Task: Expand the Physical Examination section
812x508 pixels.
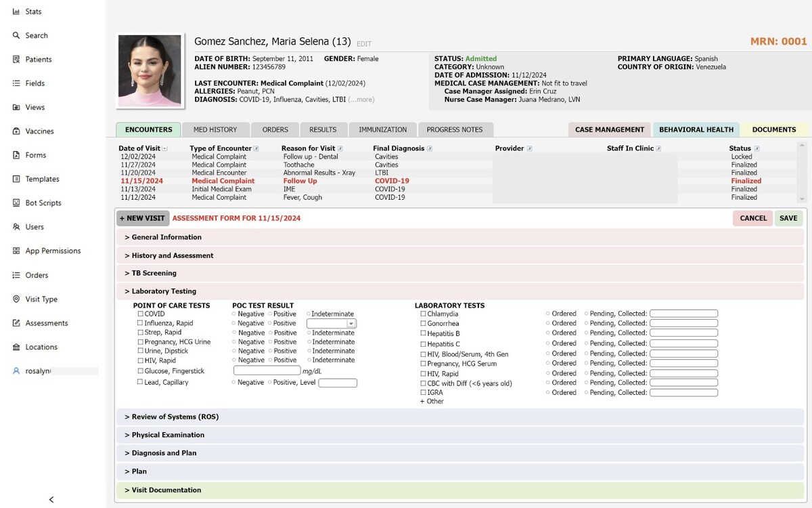Action: (460, 435)
